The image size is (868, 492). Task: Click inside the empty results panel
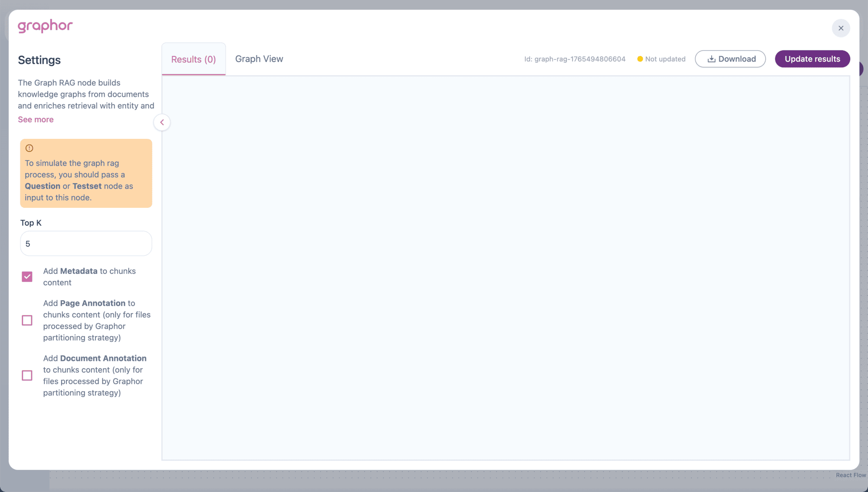pos(506,268)
